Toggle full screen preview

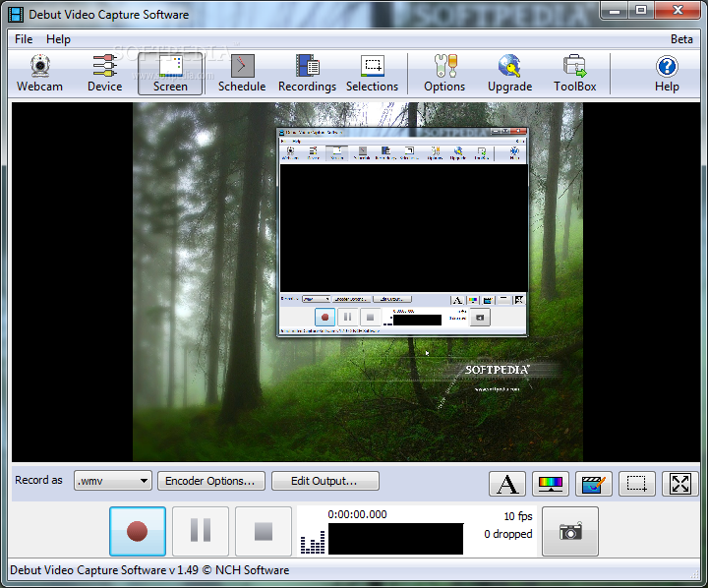pos(680,484)
